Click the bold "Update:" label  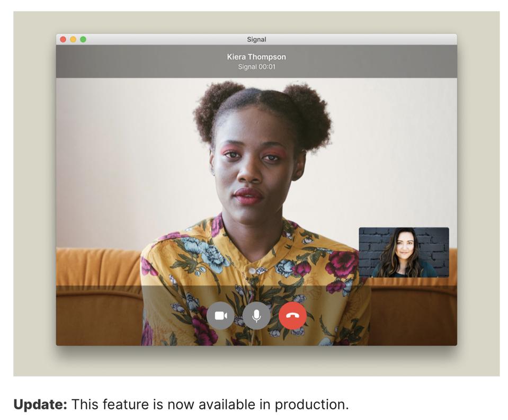pos(40,405)
